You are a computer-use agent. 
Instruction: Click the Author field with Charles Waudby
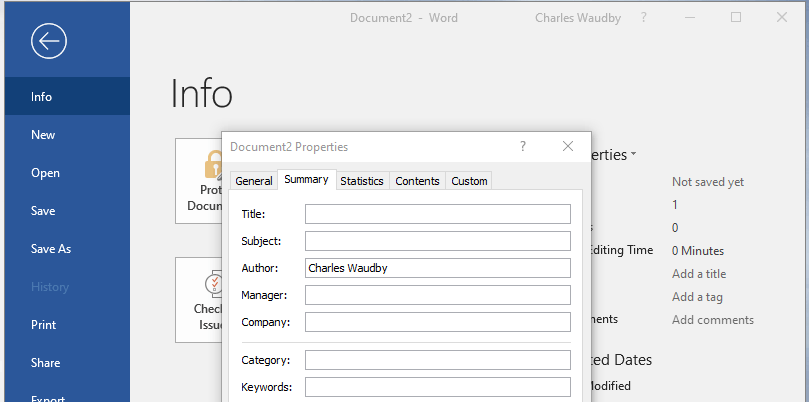click(x=438, y=268)
